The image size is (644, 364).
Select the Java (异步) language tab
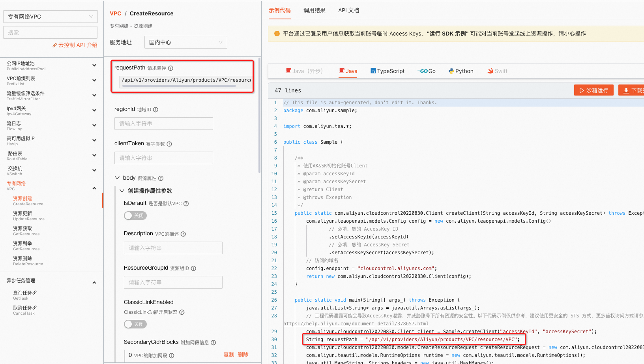tap(304, 71)
